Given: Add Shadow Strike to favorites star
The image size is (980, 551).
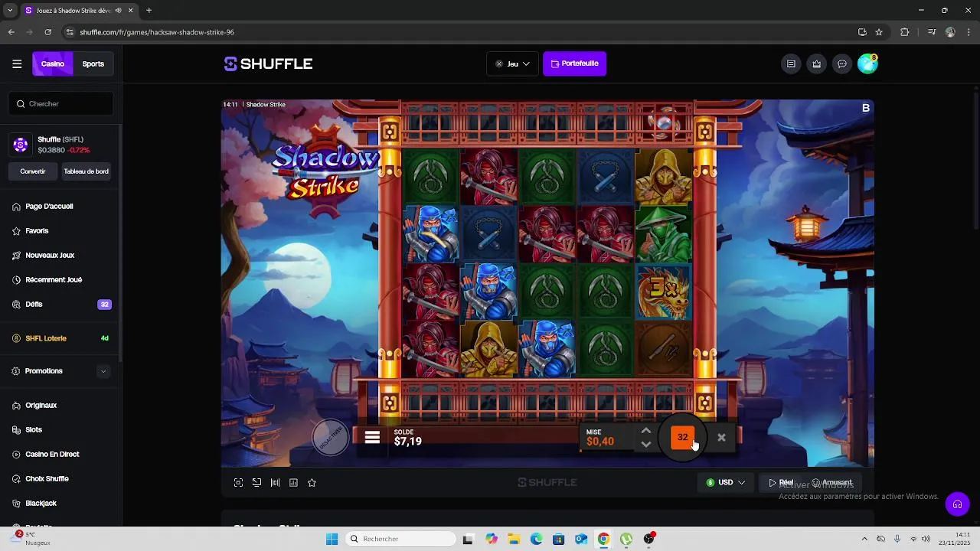Looking at the screenshot, I should pyautogui.click(x=312, y=483).
